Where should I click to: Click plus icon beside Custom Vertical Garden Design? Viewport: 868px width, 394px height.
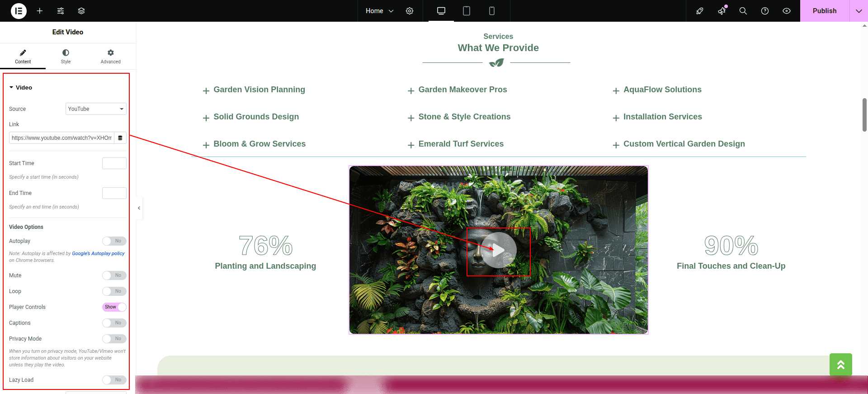(616, 145)
